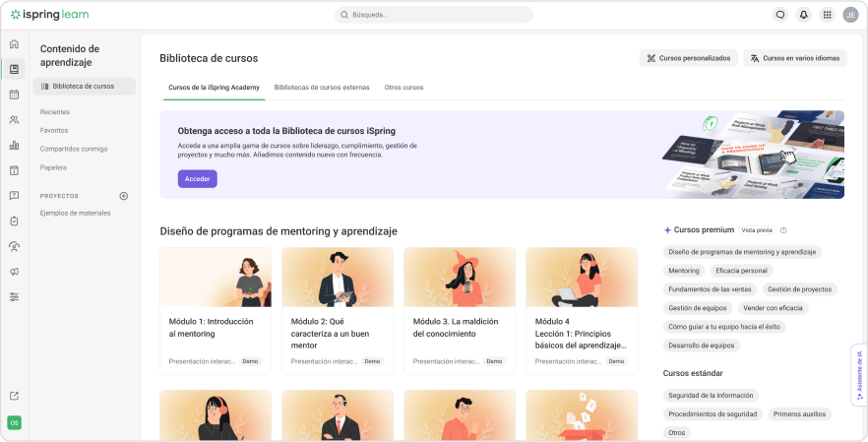Click Cursos en varios idiomas button

pos(795,58)
